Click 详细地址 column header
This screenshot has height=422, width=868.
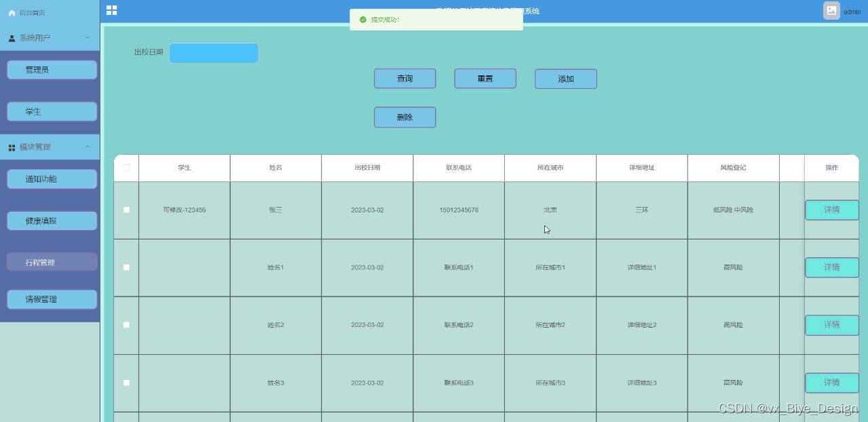point(642,168)
